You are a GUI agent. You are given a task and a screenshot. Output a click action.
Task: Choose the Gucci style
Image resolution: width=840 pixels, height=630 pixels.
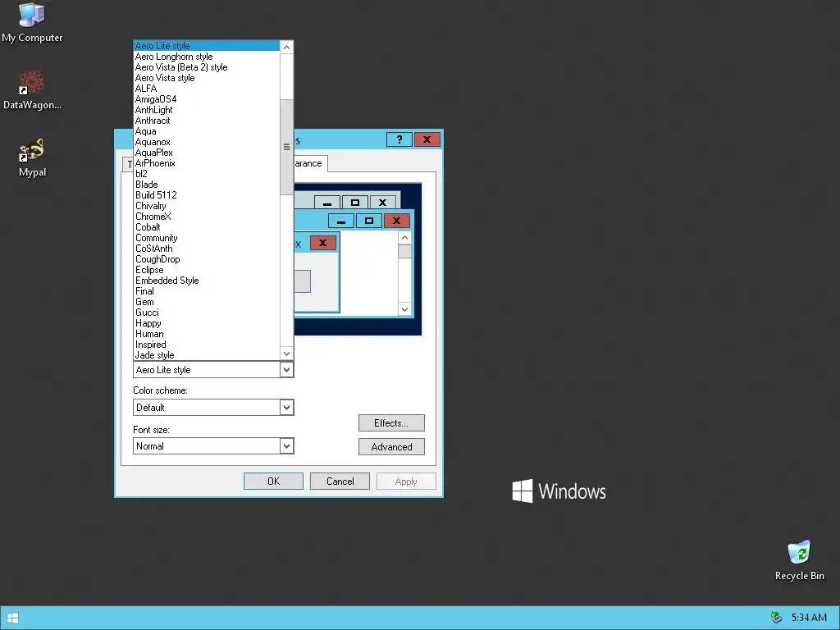[206, 313]
